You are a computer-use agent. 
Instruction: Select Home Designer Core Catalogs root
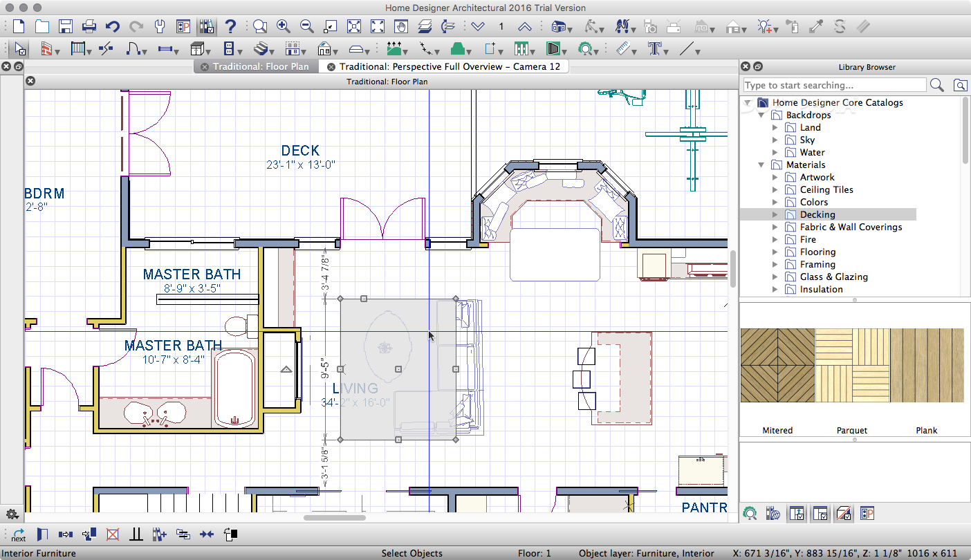point(838,102)
